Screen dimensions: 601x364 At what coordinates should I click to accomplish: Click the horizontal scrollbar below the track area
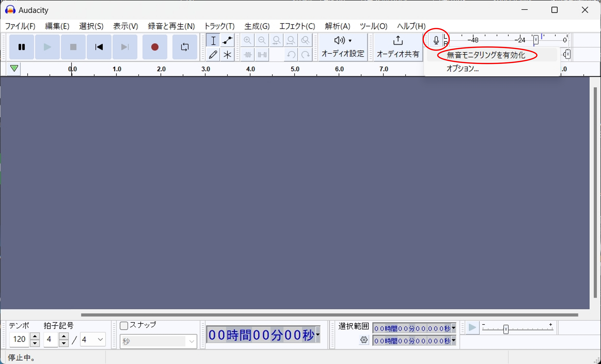pos(329,315)
